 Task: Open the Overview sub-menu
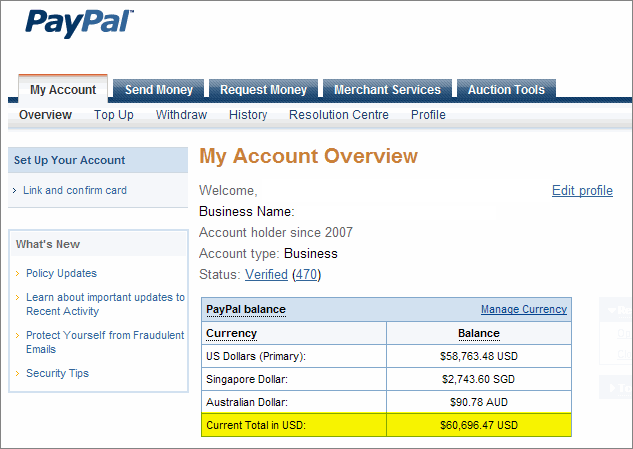pos(45,115)
